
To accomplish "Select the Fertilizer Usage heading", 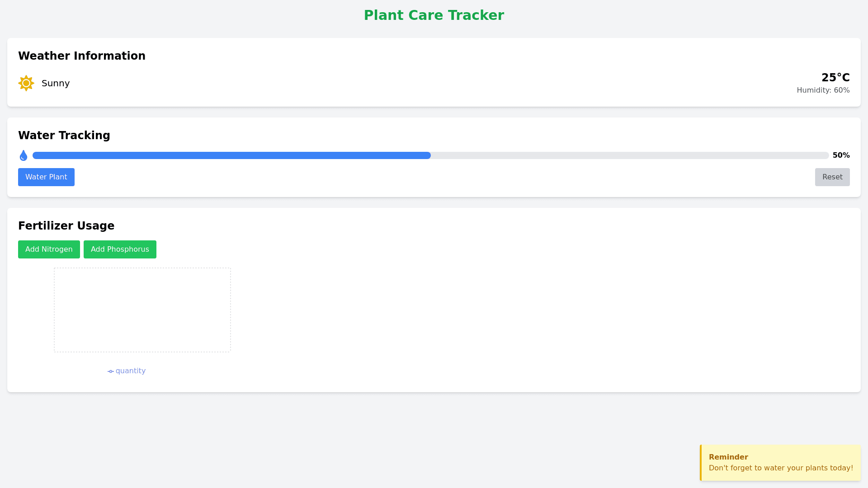I will click(66, 226).
